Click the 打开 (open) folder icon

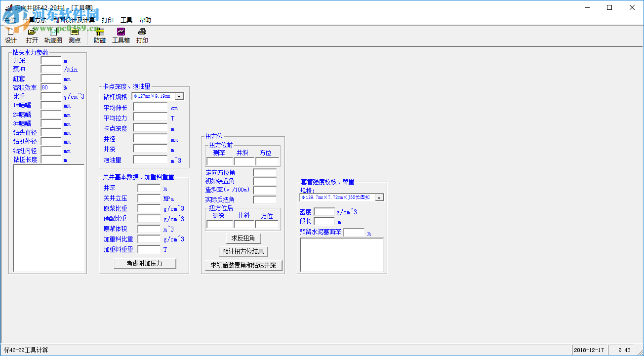[x=32, y=36]
